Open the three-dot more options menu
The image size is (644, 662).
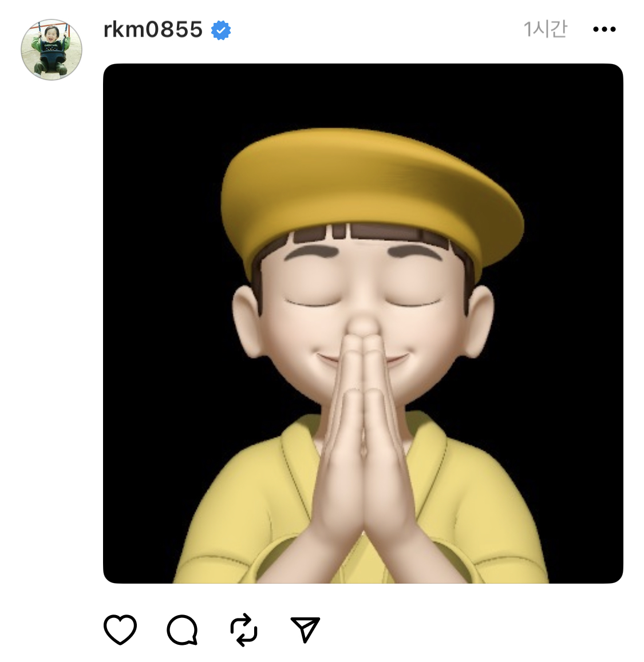tap(604, 29)
